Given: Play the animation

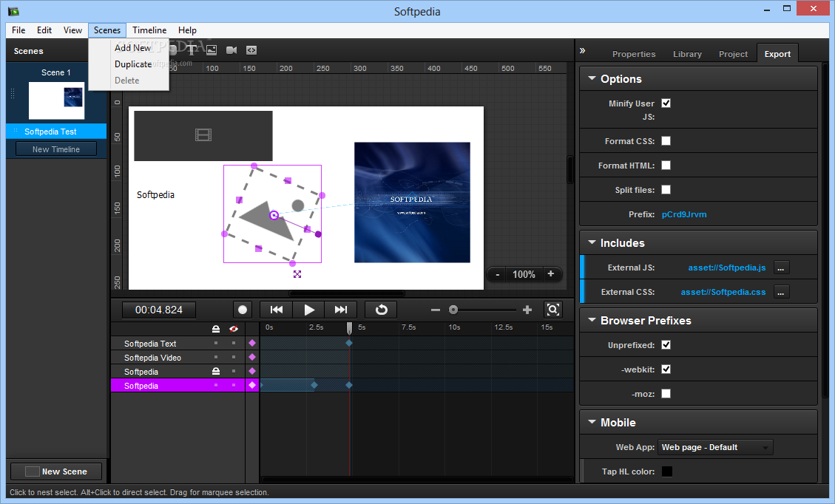Looking at the screenshot, I should [x=309, y=310].
